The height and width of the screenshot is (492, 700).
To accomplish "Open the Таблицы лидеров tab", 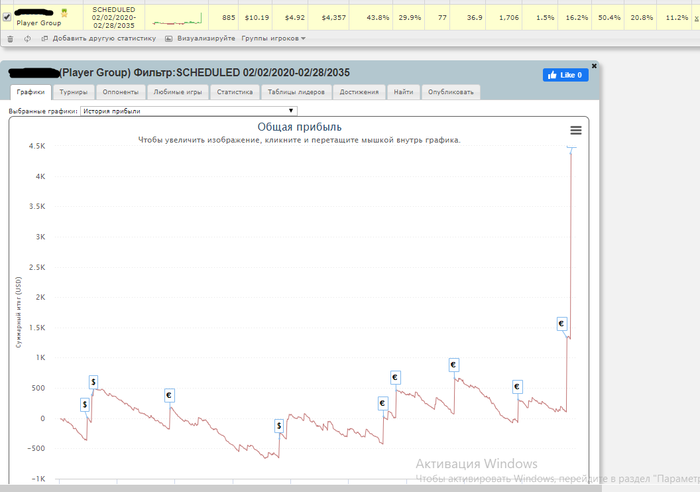I will click(296, 92).
